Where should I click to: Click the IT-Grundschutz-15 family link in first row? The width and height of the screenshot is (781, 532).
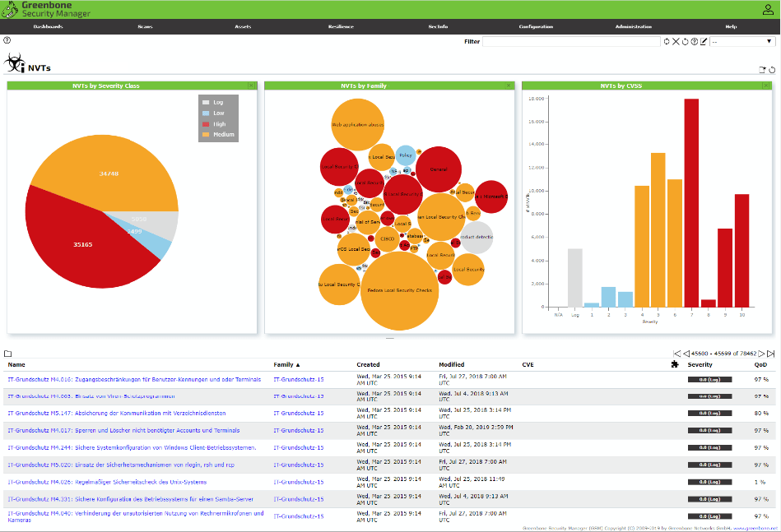coord(298,379)
